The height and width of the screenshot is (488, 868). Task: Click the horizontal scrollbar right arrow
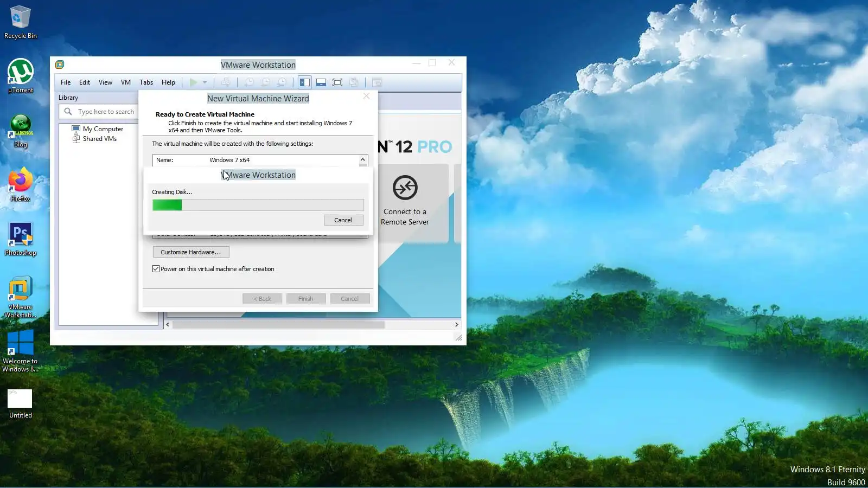pos(457,325)
